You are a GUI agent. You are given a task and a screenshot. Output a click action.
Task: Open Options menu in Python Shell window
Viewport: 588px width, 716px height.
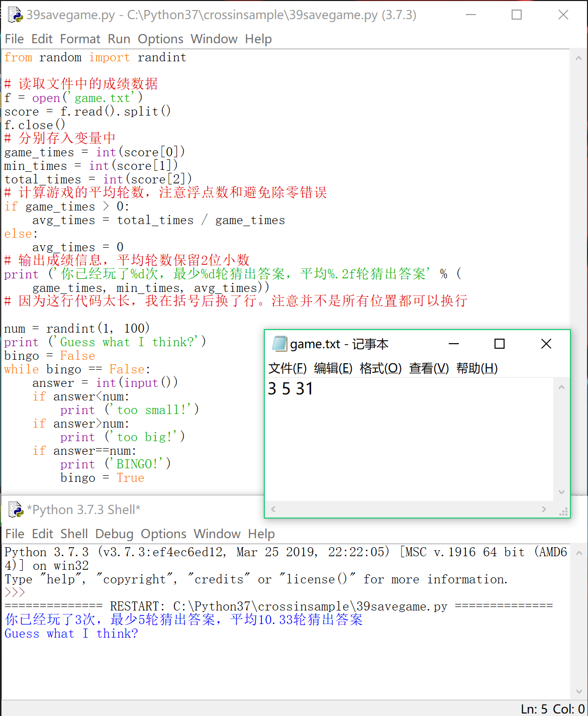(x=163, y=534)
